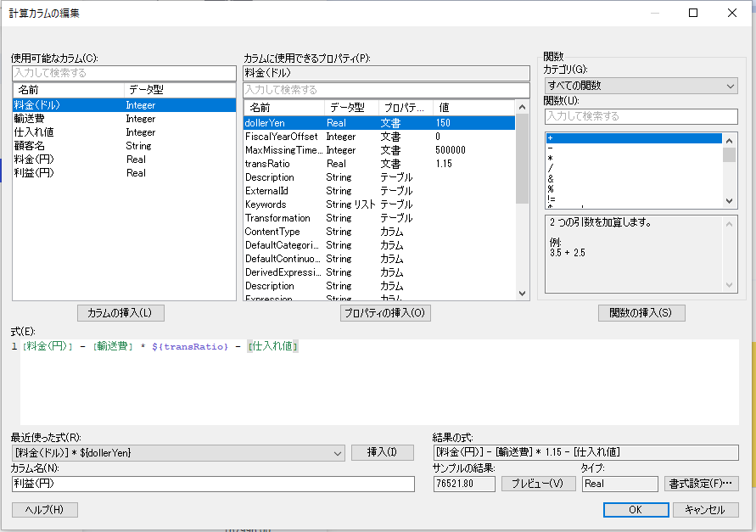756x532 pixels.
Task: Select the != function in list
Action: (x=634, y=199)
